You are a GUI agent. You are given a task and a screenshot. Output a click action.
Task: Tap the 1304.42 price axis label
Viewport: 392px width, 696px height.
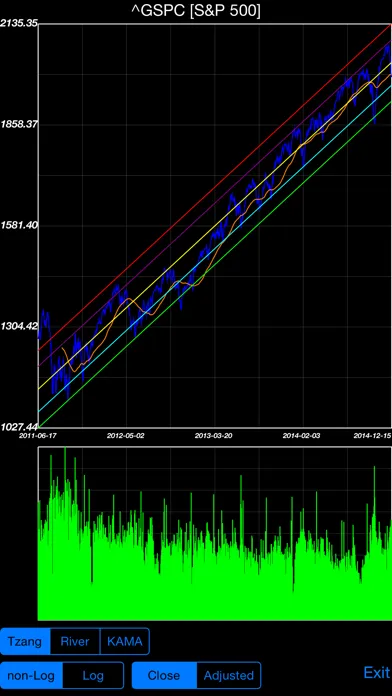click(19, 326)
